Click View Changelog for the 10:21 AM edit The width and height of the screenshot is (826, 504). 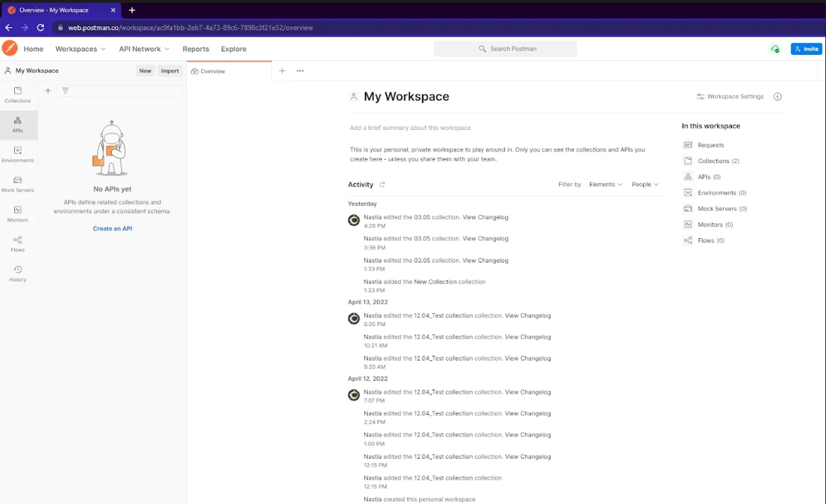tap(527, 337)
